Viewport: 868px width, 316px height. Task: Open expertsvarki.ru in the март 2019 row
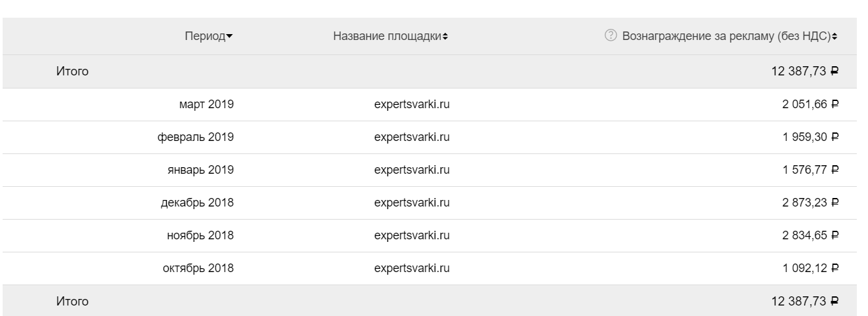pyautogui.click(x=412, y=104)
